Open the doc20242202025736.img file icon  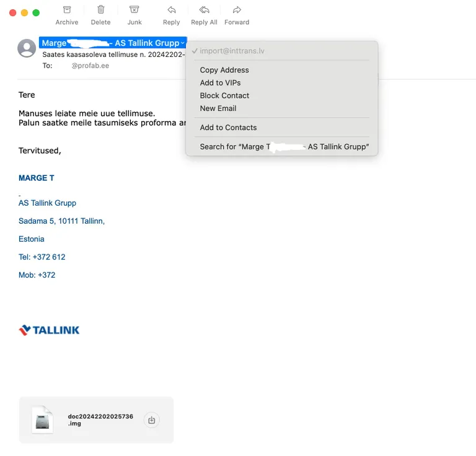tap(42, 420)
